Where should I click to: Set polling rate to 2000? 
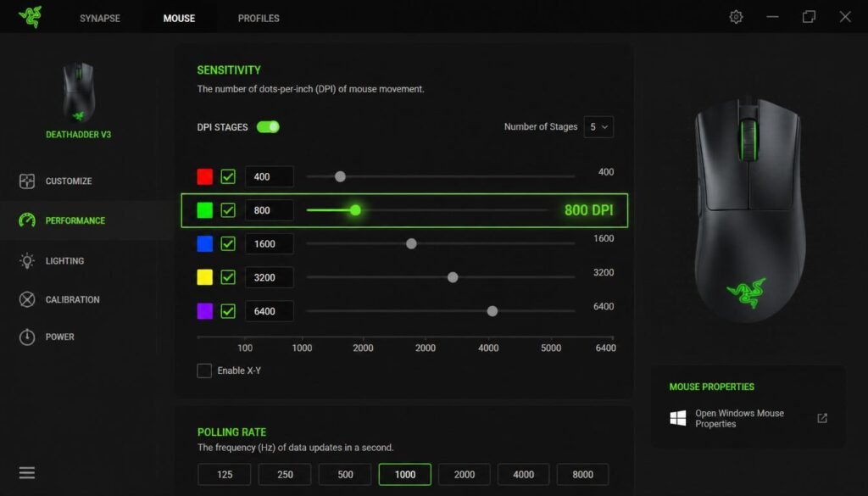point(464,475)
